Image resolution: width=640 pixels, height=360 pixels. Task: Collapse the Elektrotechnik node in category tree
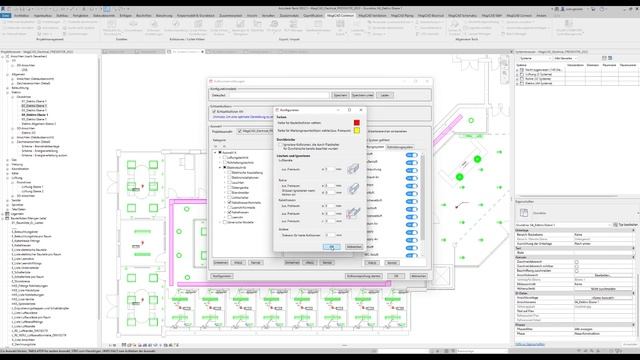tap(220, 167)
